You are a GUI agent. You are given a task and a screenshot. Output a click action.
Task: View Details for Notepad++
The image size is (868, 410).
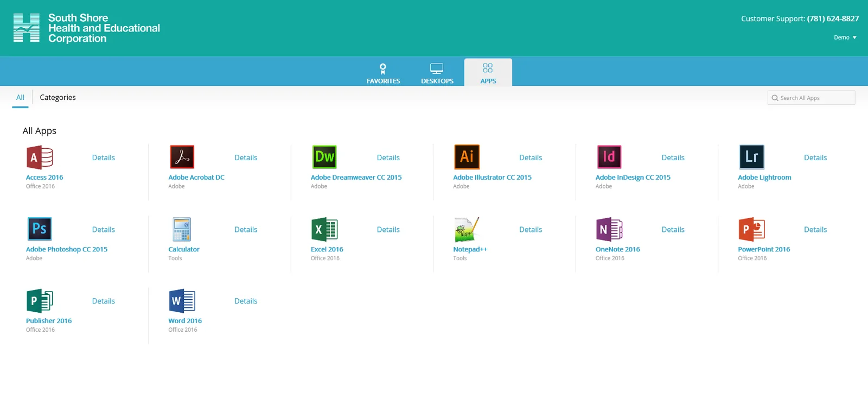tap(531, 230)
